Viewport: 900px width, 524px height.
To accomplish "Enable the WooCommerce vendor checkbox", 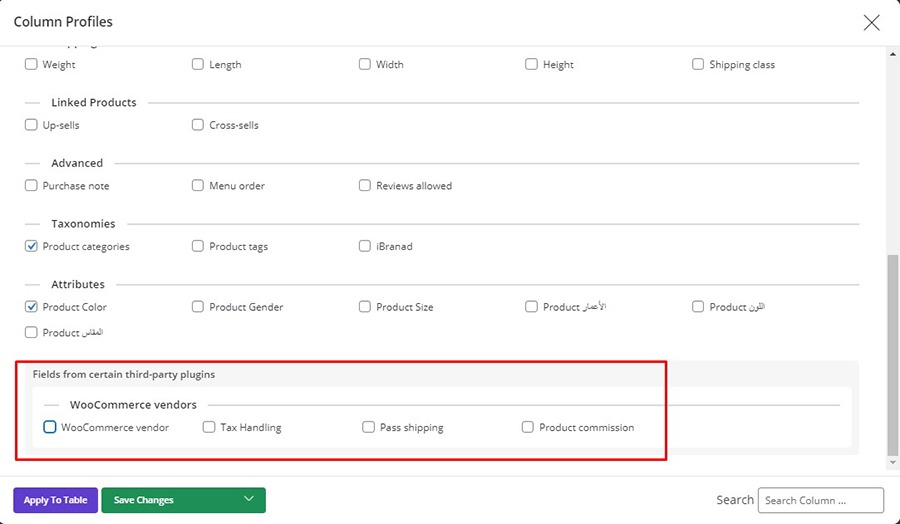I will coord(50,427).
